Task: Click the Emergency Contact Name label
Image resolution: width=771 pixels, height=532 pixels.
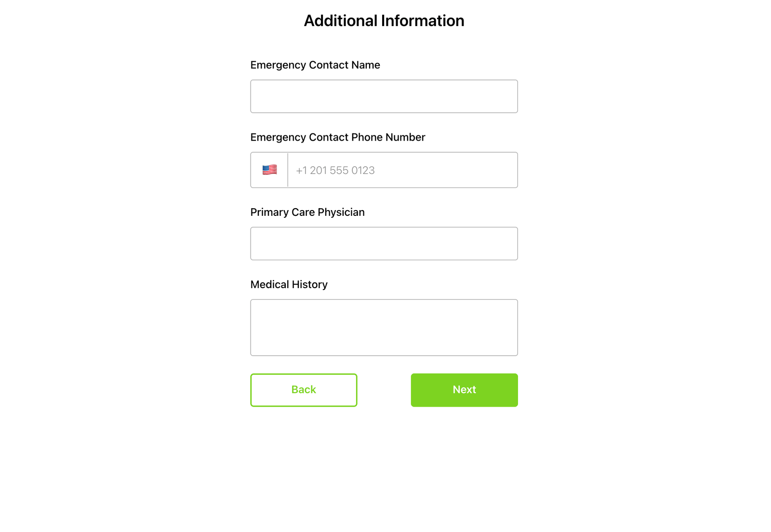Action: pyautogui.click(x=315, y=65)
